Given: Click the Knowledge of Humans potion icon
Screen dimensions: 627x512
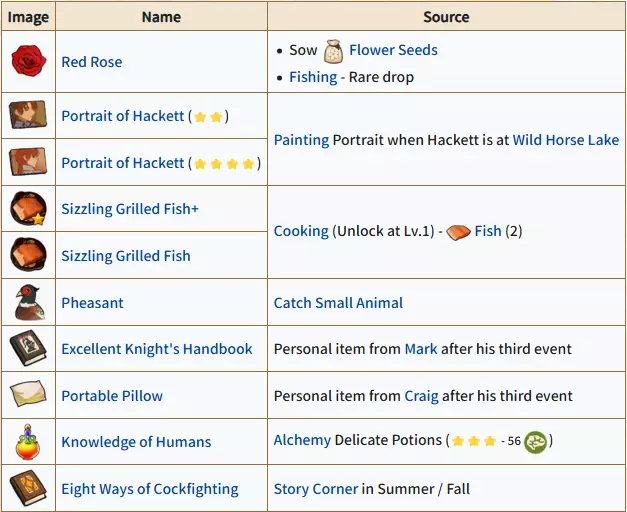Looking at the screenshot, I should coord(27,442).
